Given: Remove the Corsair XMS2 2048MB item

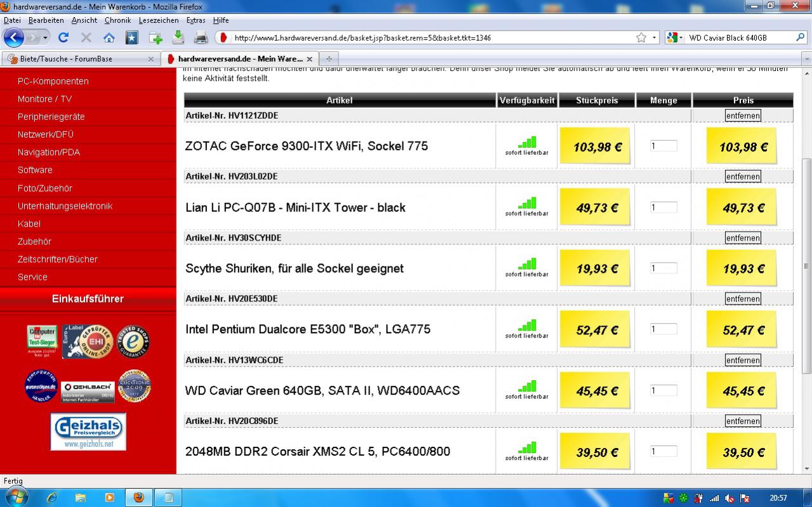Looking at the screenshot, I should (743, 421).
